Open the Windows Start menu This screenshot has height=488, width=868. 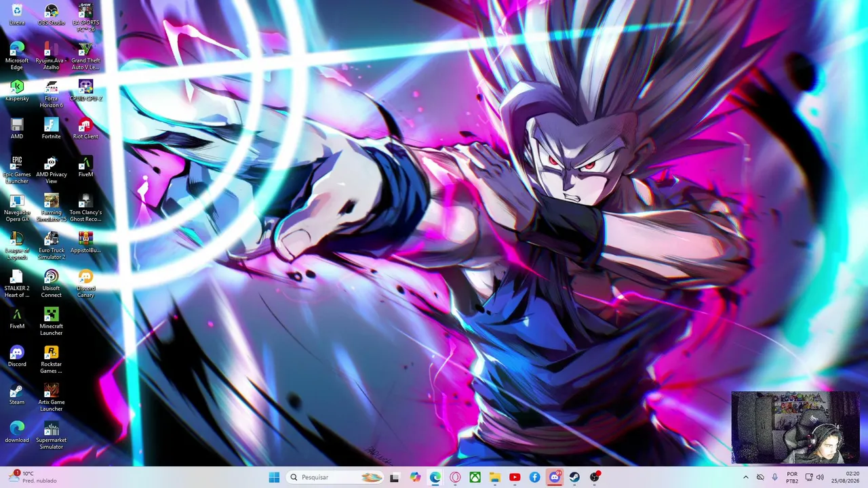[274, 477]
